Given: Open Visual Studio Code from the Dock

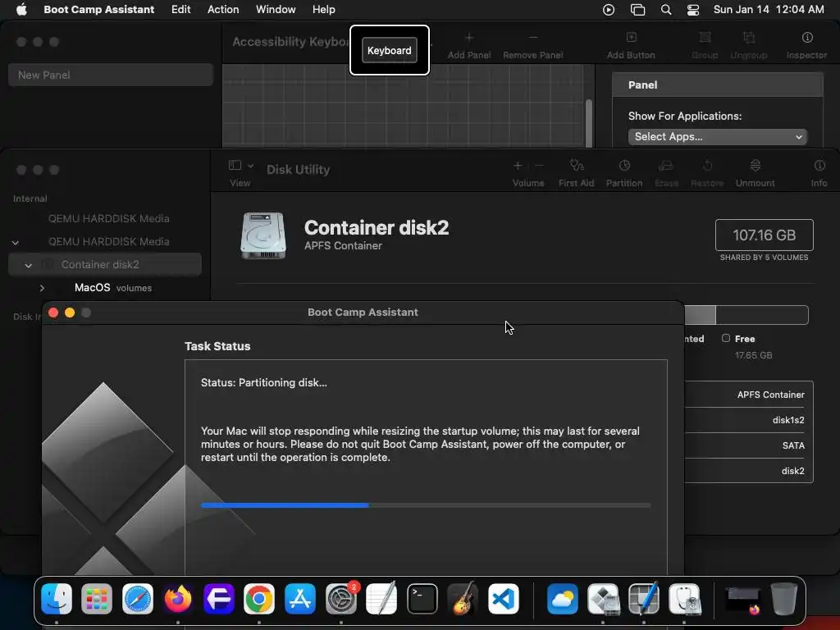Looking at the screenshot, I should pyautogui.click(x=504, y=599).
